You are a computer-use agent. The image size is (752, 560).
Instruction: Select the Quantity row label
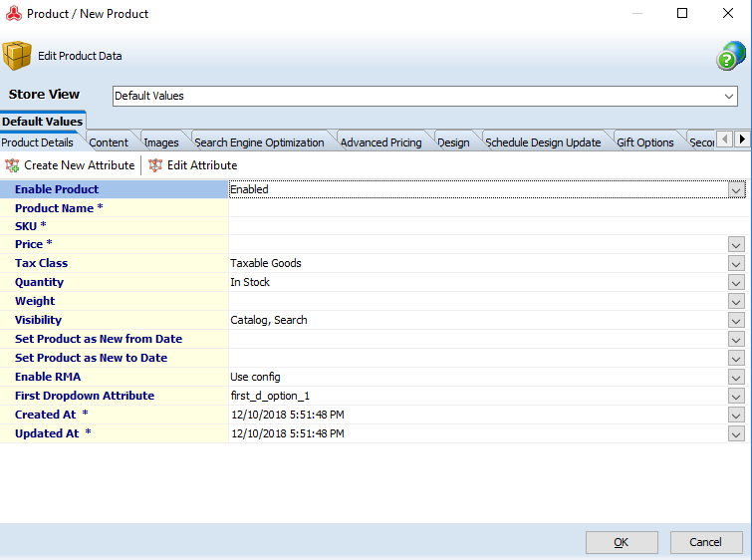[x=39, y=282]
